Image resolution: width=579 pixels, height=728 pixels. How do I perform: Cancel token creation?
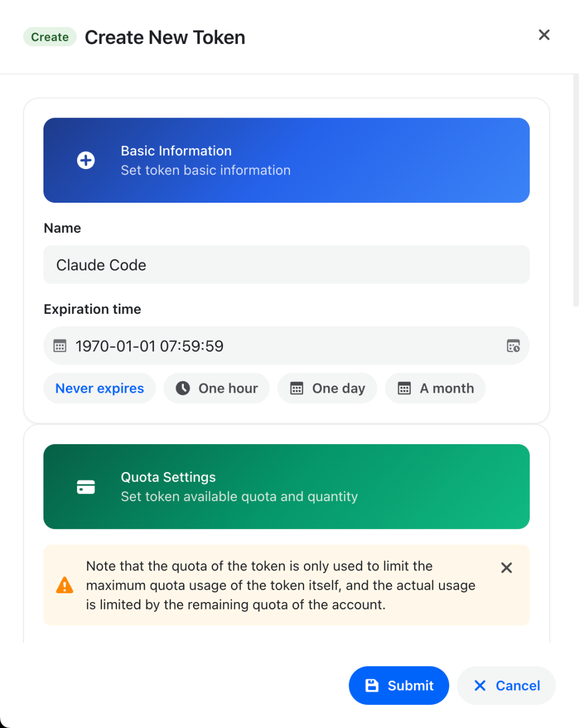point(506,686)
